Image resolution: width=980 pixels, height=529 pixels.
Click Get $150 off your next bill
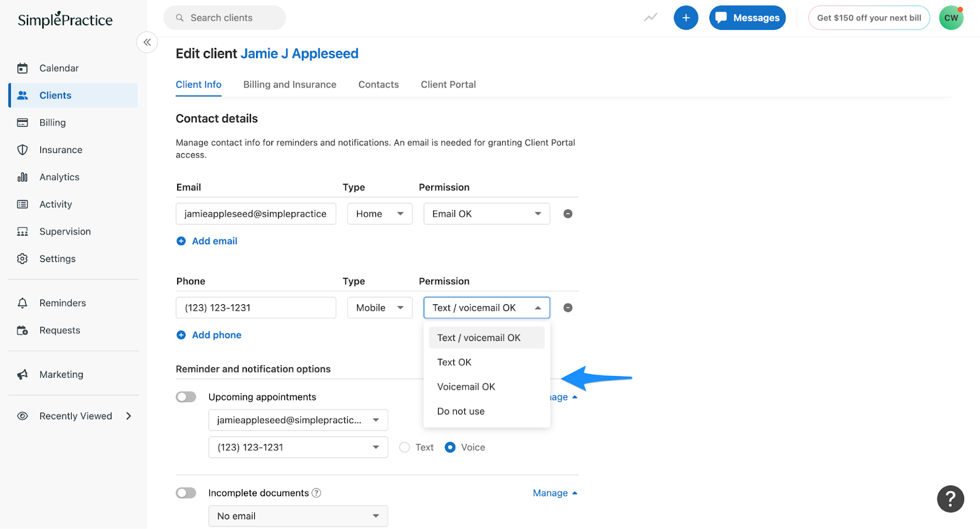click(x=869, y=18)
